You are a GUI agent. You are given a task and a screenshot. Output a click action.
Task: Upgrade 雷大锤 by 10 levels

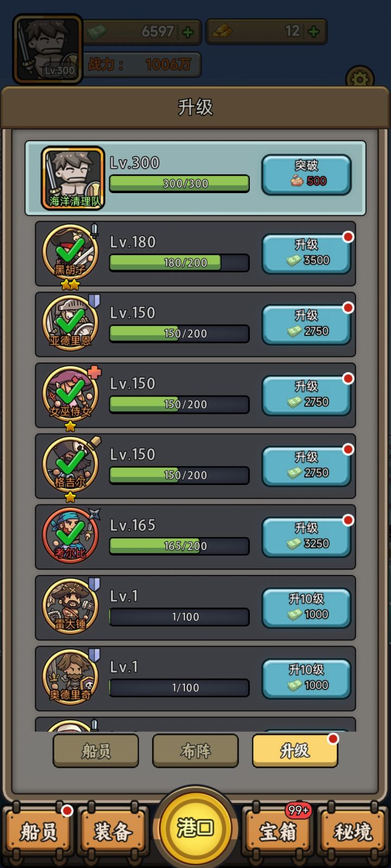(306, 608)
